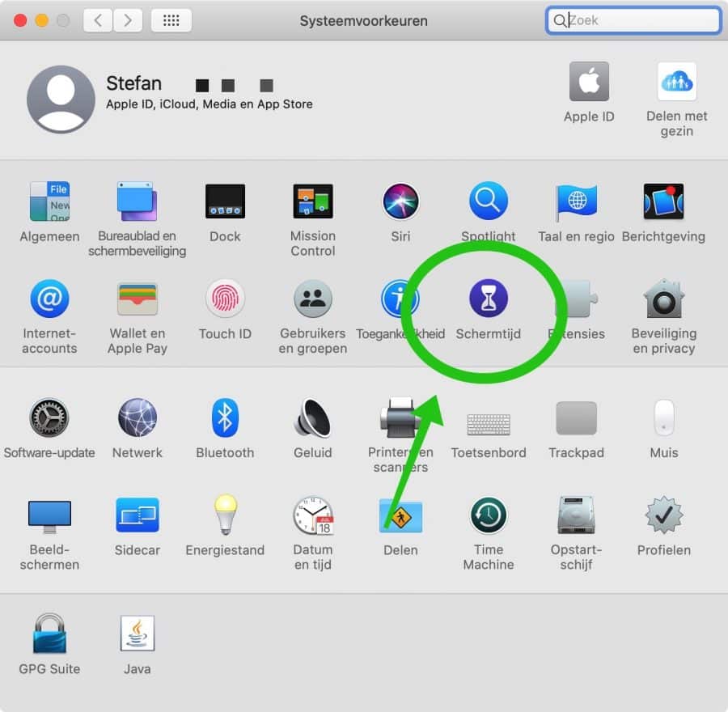Open Internet-accounts pane
The width and height of the screenshot is (728, 712).
[49, 299]
